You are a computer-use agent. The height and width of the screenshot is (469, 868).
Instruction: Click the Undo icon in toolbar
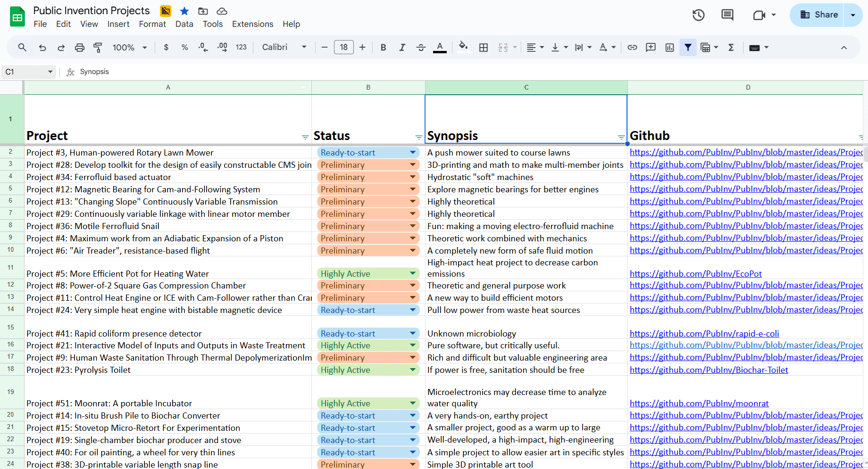coord(42,48)
